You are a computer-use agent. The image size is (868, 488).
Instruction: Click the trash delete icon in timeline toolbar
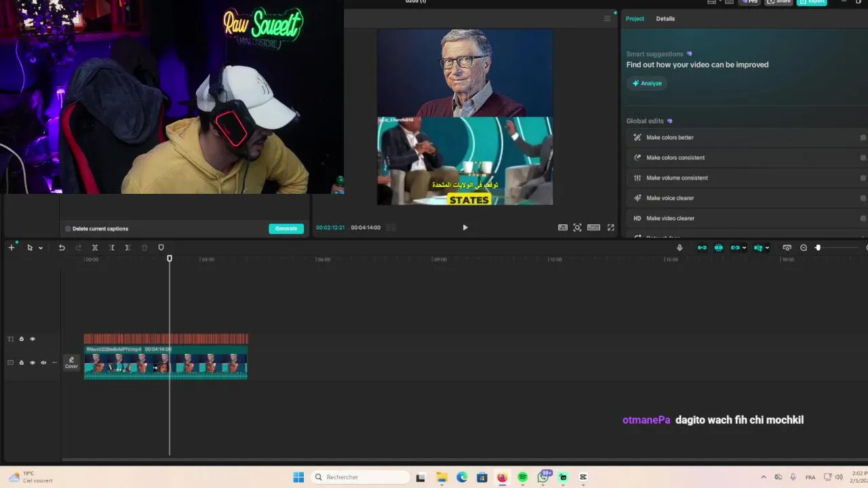click(x=144, y=248)
